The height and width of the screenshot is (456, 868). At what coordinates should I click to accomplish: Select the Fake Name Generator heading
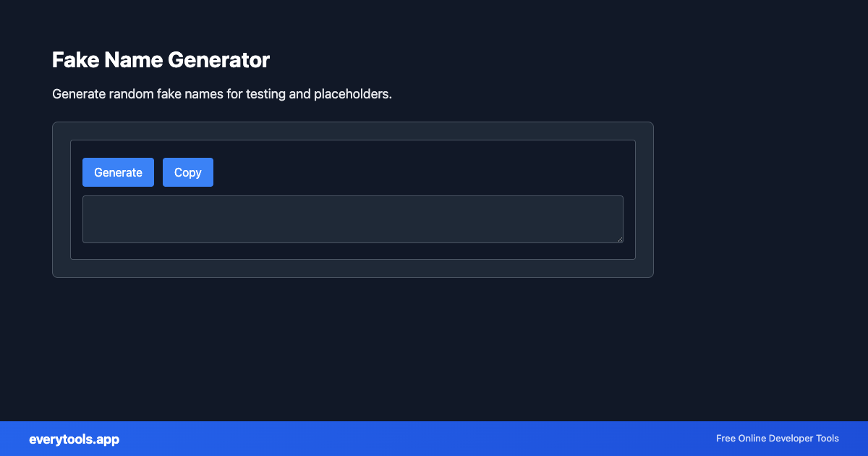click(x=161, y=60)
